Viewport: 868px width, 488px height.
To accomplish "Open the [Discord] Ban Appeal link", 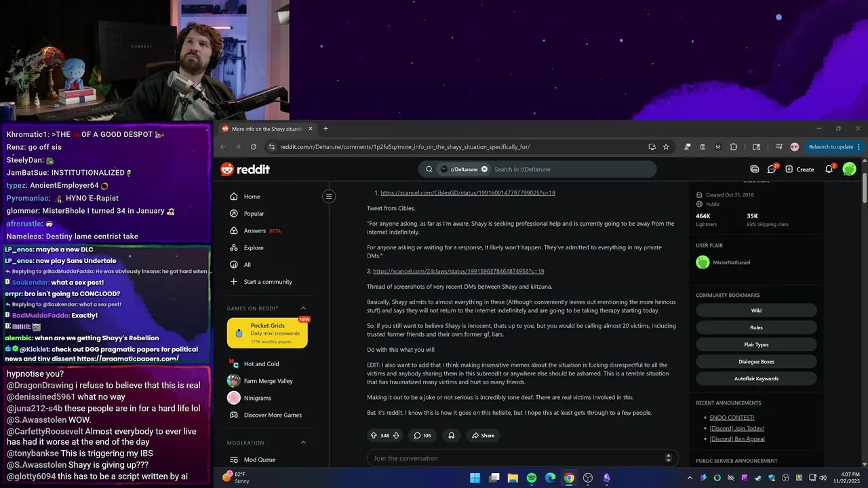I will coord(737,439).
